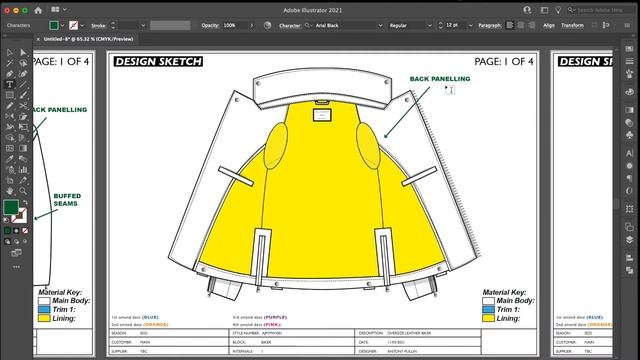Open the stroke color dropdown arrow
The image size is (640, 360).
pos(82,25)
